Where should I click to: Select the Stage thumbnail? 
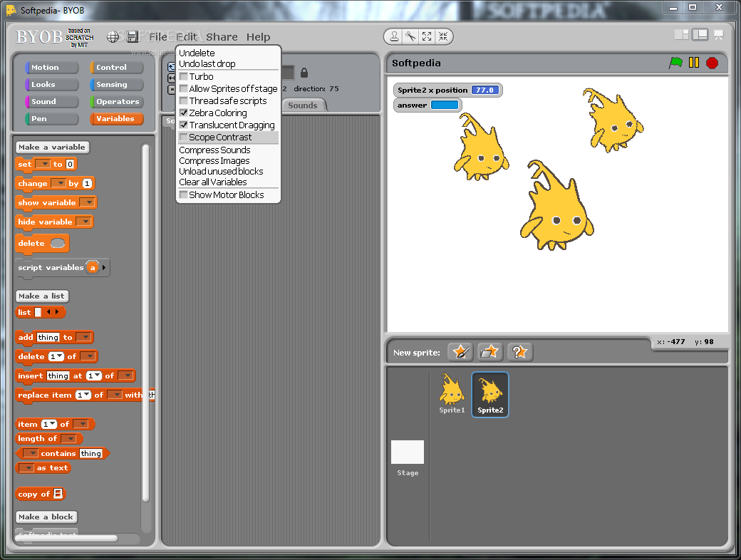(x=408, y=457)
